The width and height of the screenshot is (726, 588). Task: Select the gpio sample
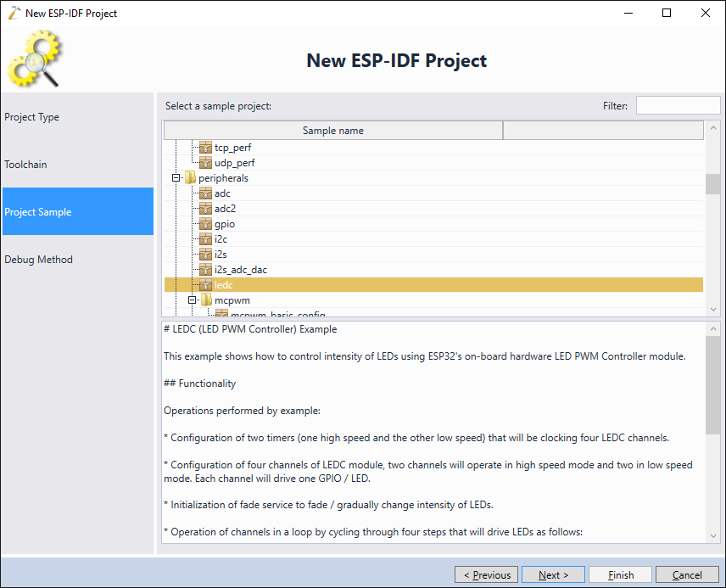point(225,224)
